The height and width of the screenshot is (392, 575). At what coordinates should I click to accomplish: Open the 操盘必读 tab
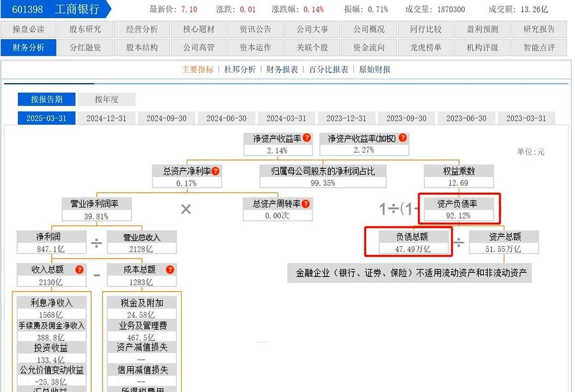click(28, 30)
